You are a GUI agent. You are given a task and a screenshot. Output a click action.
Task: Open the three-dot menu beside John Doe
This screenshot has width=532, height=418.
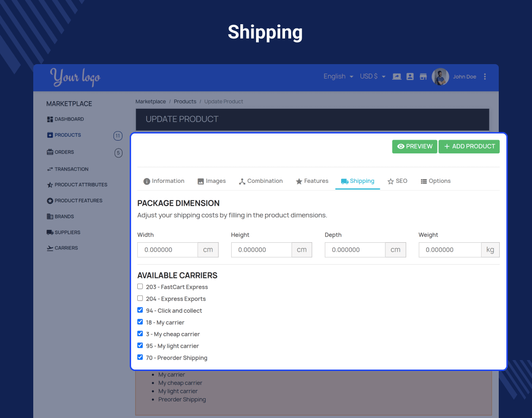pos(485,76)
